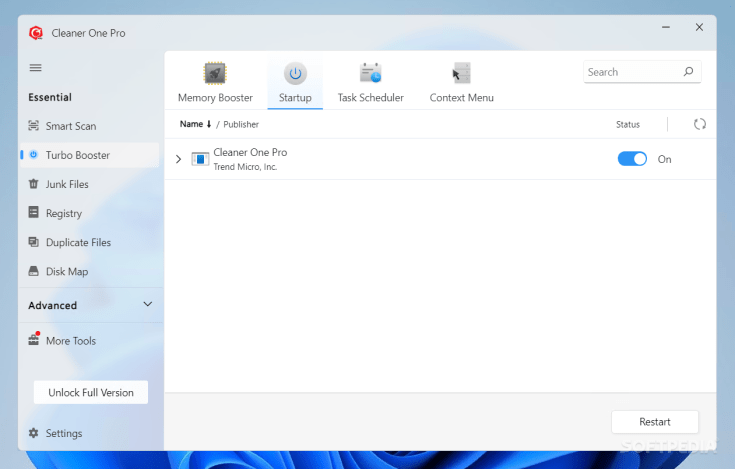Click the Trend Micro, Inc. publisher text
The height and width of the screenshot is (469, 735).
(245, 167)
